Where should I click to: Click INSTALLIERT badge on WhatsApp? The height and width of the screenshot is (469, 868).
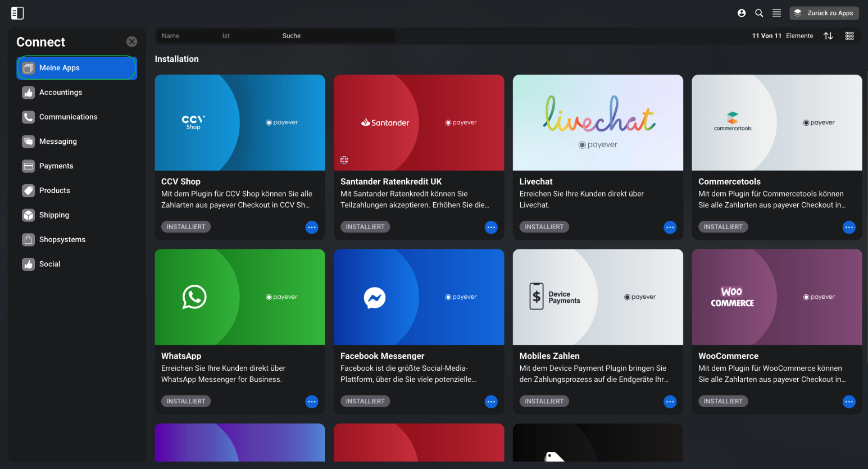[186, 401]
